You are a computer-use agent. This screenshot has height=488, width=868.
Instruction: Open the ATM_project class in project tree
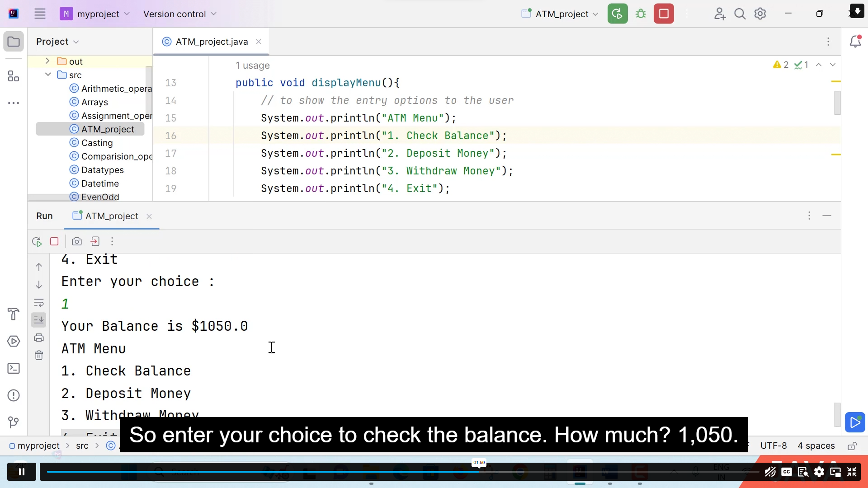click(108, 129)
